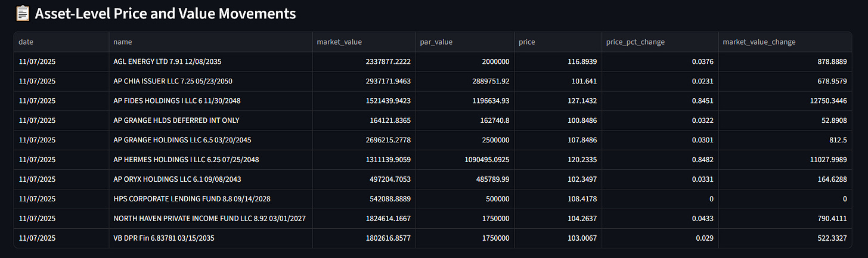
Task: Select market value 164121.8365
Action: pyautogui.click(x=364, y=120)
